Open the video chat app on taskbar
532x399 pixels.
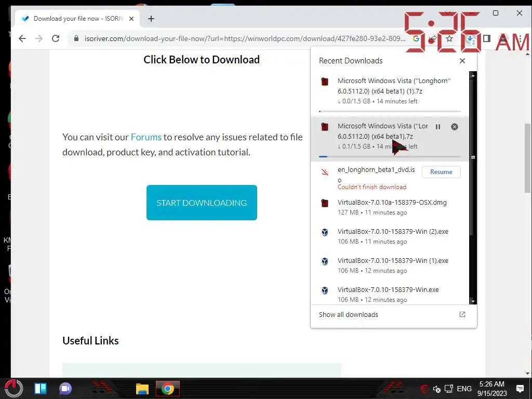tap(65, 389)
